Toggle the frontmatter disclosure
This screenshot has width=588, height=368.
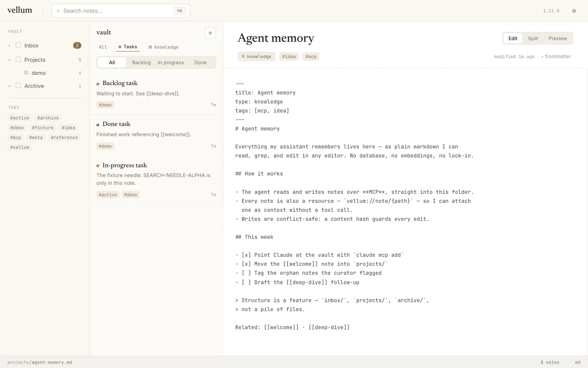coord(556,57)
